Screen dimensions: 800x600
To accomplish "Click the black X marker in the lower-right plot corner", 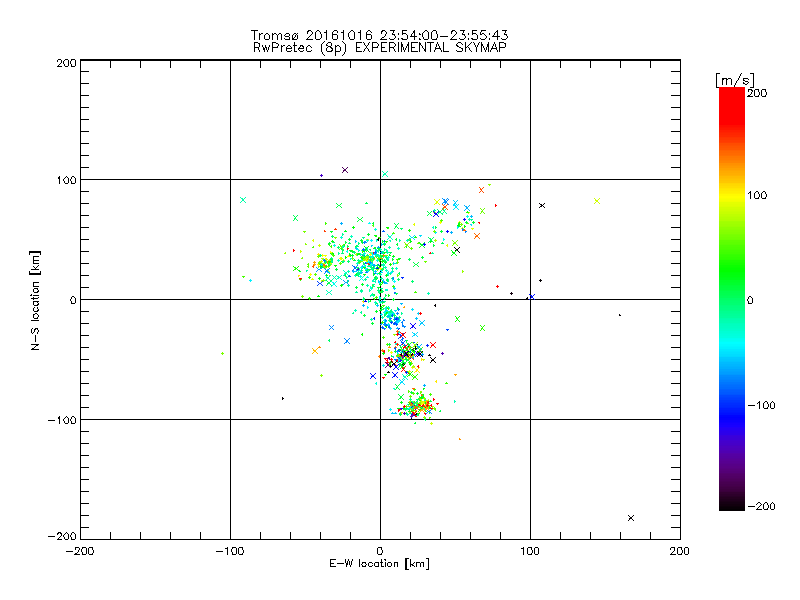I will 631,518.
